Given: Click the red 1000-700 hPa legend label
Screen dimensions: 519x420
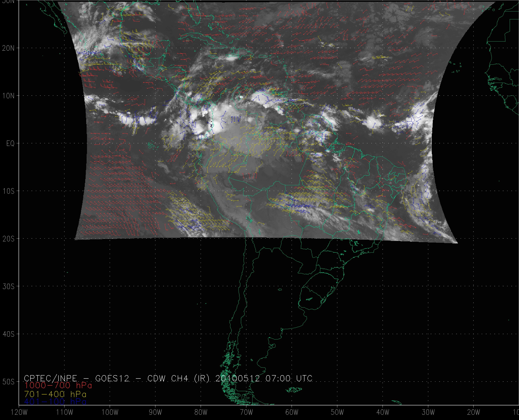Looking at the screenshot, I should tap(58, 385).
